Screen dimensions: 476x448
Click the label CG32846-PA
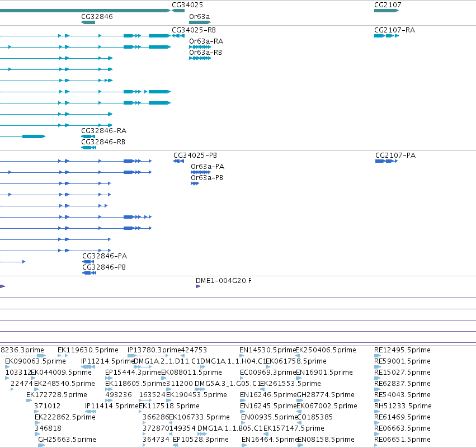coord(105,256)
